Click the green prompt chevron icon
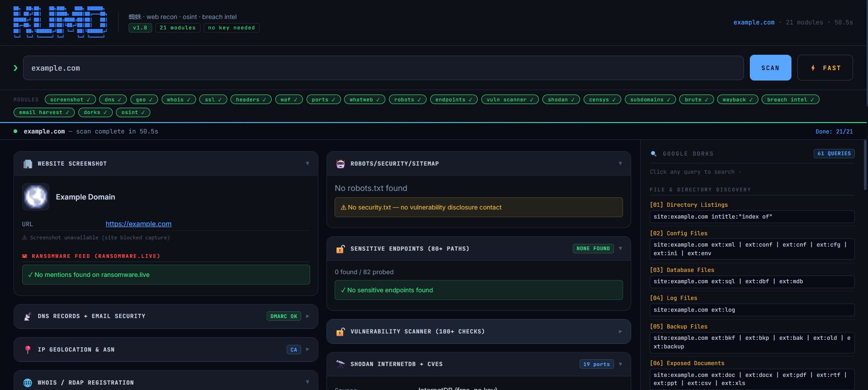The height and width of the screenshot is (390, 868). (15, 68)
